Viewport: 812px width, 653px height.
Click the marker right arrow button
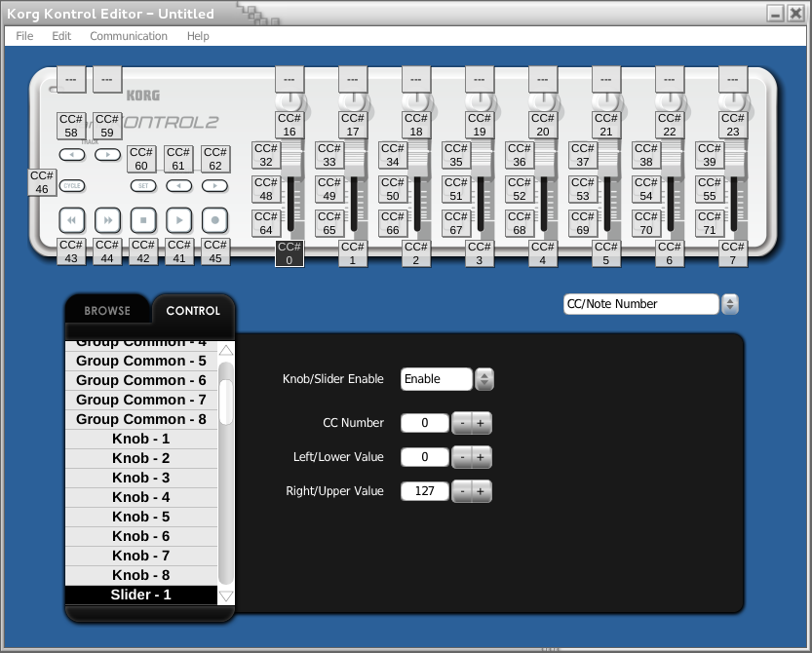pos(214,186)
